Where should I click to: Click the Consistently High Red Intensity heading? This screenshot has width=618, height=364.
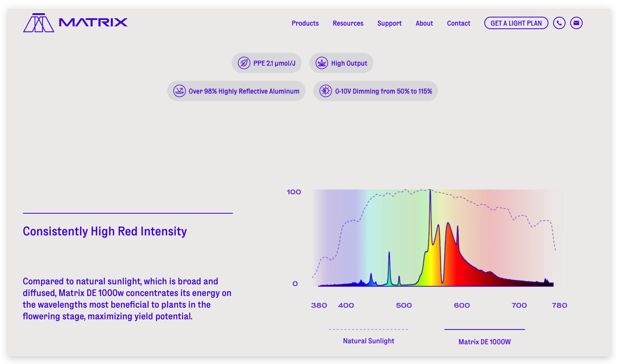[x=105, y=232]
